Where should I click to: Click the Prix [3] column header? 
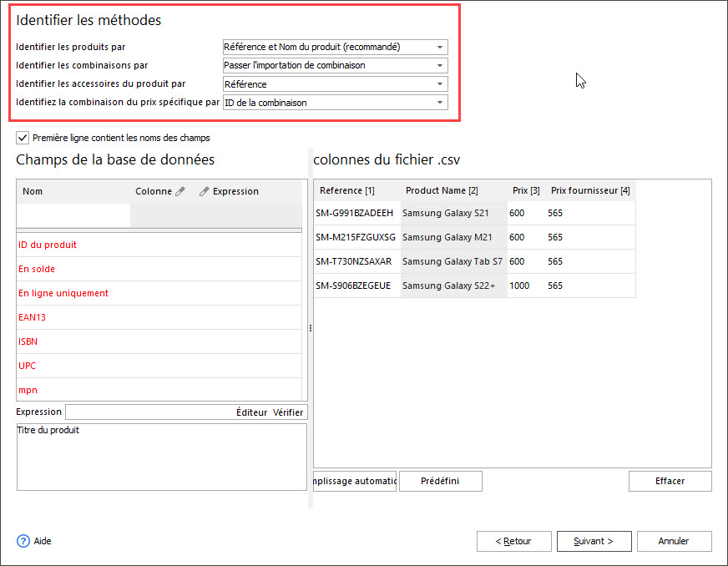point(526,190)
